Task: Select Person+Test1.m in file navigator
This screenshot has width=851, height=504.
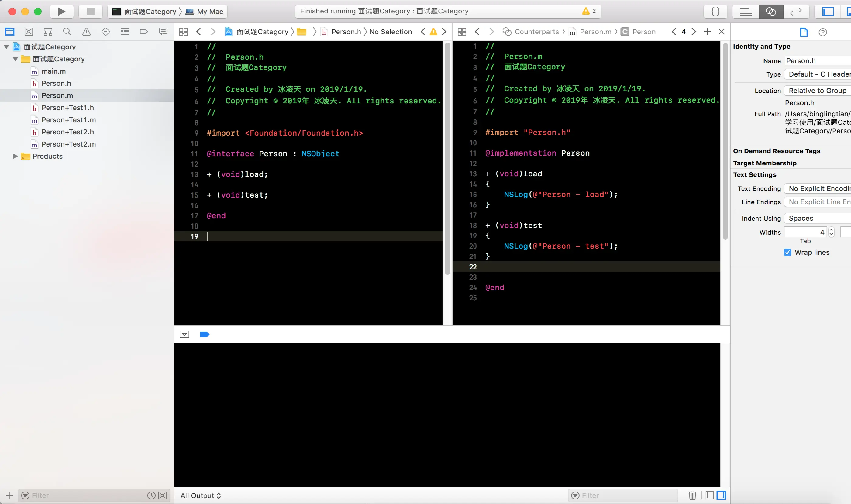Action: click(x=69, y=120)
